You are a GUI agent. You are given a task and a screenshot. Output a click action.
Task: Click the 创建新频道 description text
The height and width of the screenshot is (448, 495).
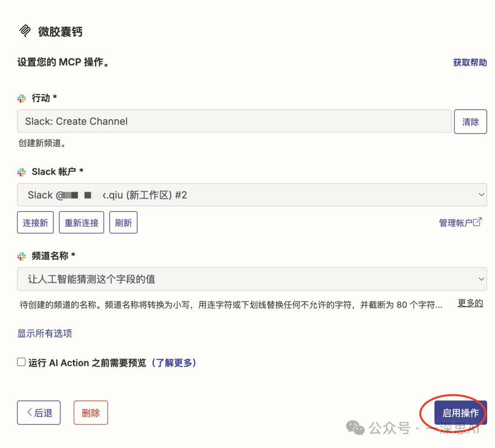click(42, 143)
